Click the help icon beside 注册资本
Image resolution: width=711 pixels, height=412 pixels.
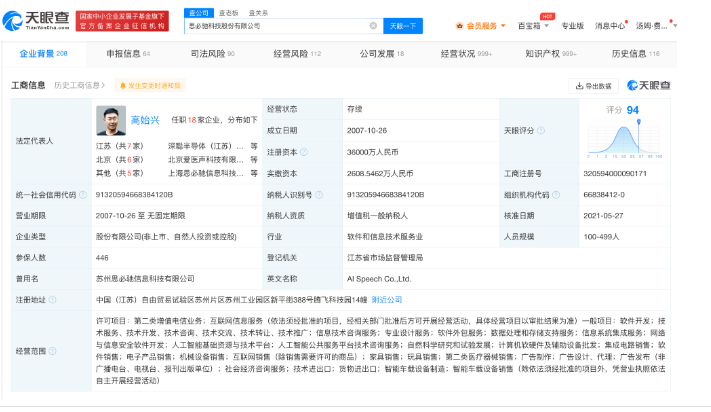tap(302, 151)
